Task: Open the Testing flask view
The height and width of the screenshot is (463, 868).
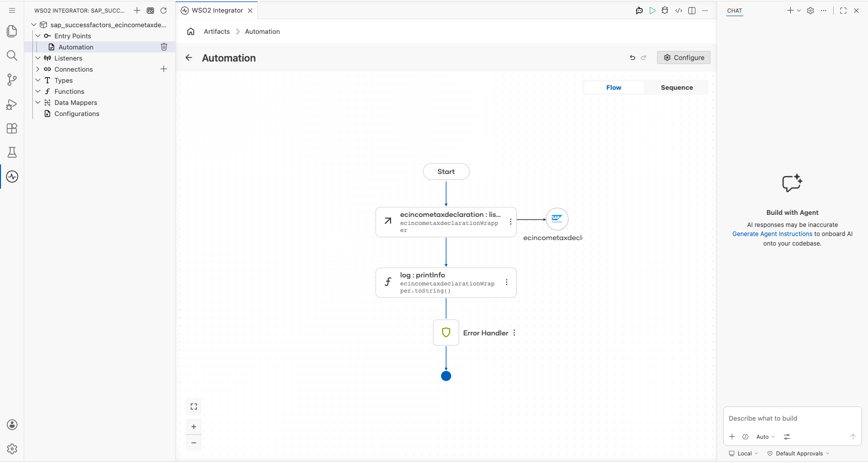Action: (x=12, y=152)
